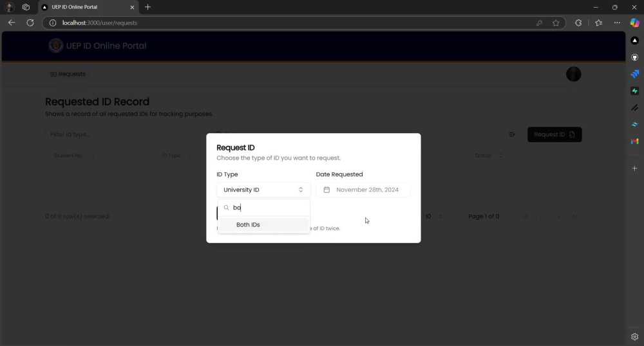Open the table view options icon

(x=512, y=134)
